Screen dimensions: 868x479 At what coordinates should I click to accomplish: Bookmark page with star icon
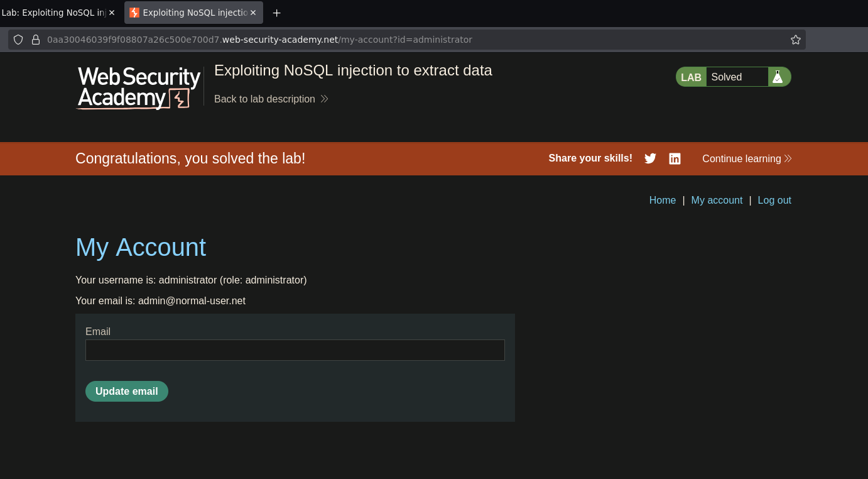[796, 40]
